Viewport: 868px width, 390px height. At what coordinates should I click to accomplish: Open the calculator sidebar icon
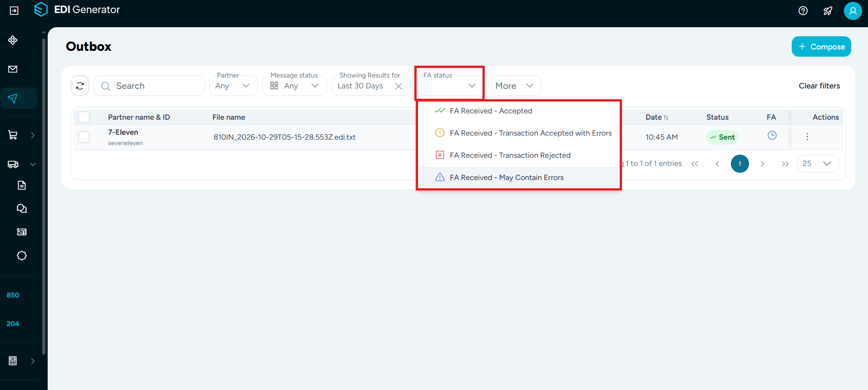point(13,361)
